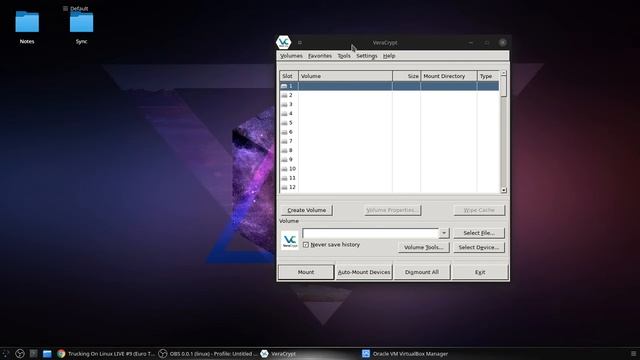Image resolution: width=640 pixels, height=360 pixels.
Task: Open the Sync folder on desktop
Action: [81, 22]
